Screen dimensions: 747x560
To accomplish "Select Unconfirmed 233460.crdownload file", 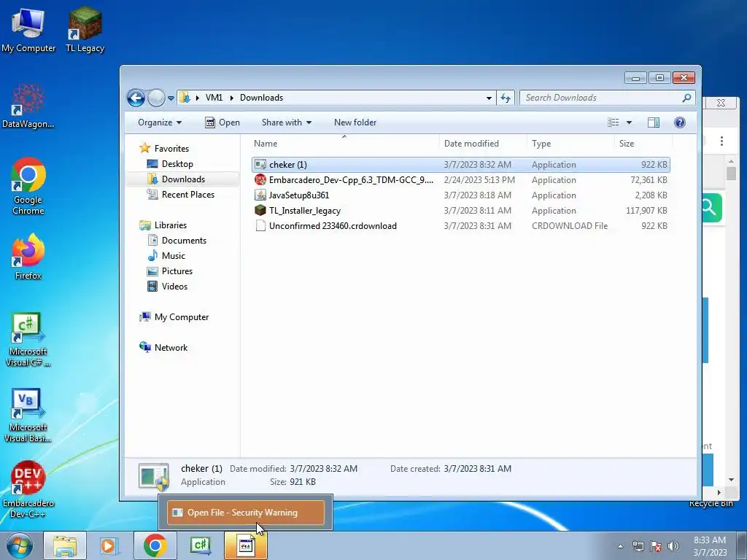I will point(461,226).
